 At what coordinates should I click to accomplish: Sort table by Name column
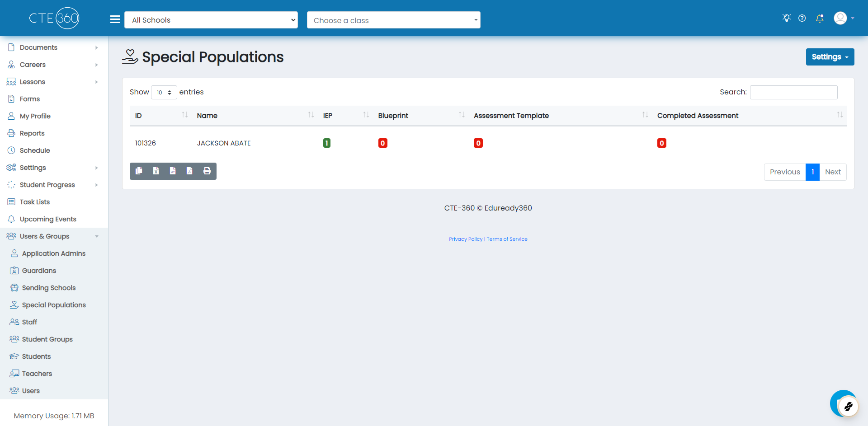(255, 116)
